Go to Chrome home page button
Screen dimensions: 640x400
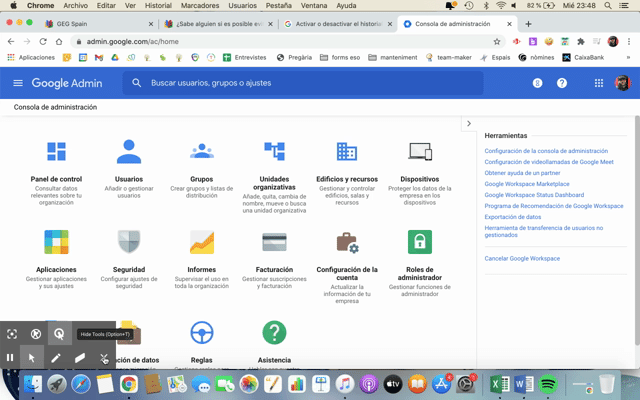point(59,42)
